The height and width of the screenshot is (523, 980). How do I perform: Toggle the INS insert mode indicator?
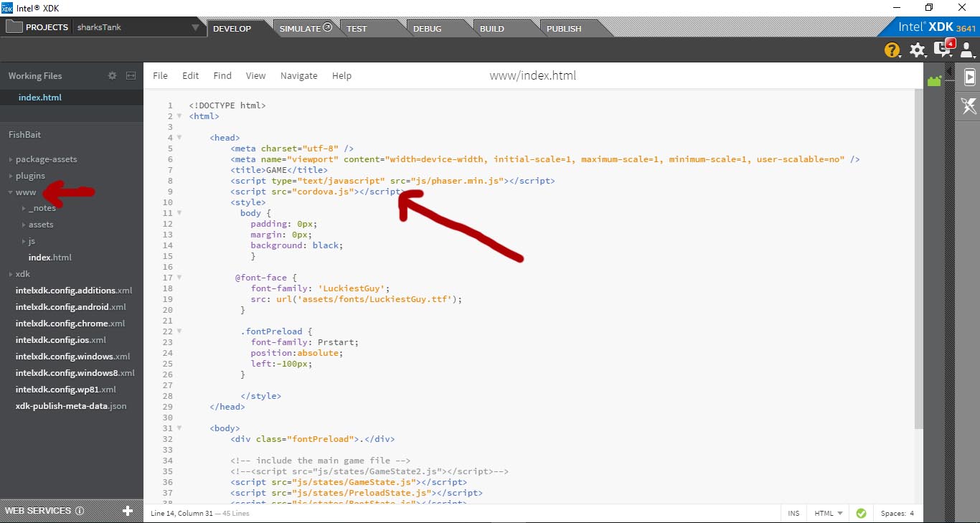[793, 513]
